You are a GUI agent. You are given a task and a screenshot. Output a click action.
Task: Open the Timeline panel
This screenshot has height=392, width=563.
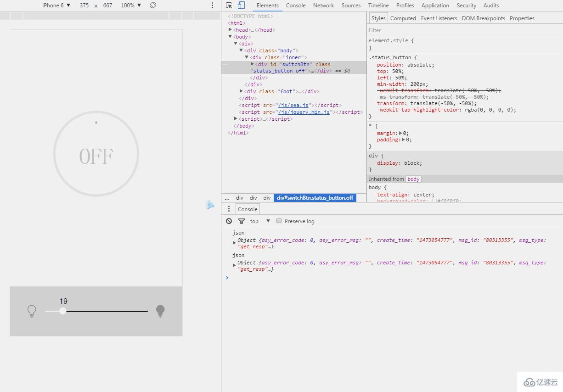tap(378, 6)
